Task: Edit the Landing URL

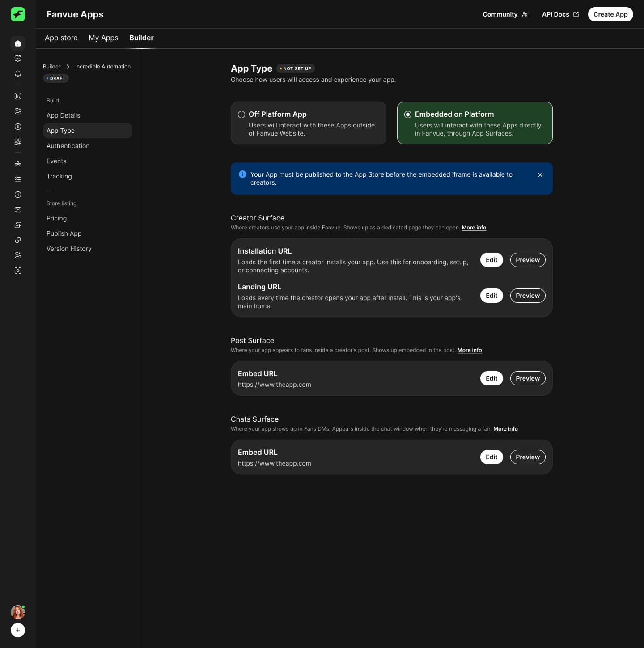Action: tap(491, 296)
